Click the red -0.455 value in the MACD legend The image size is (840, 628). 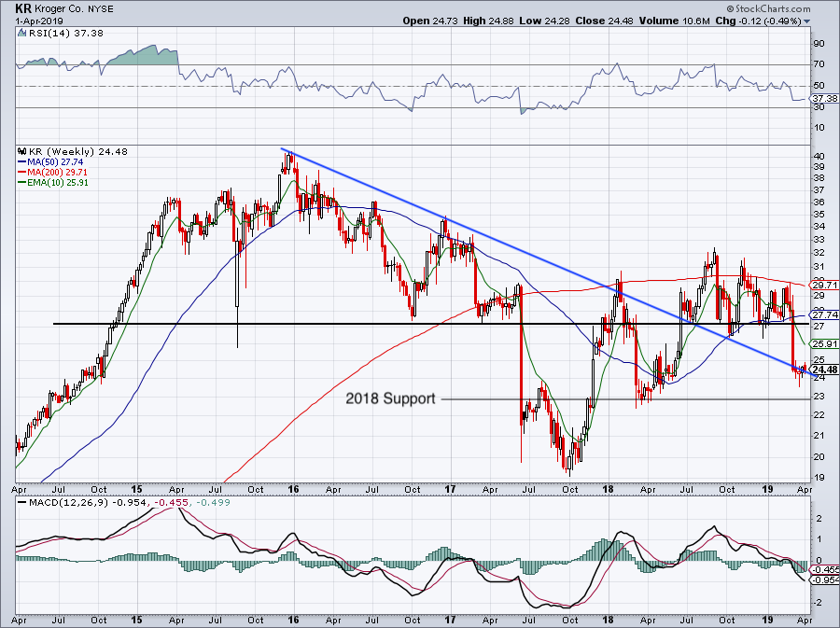(x=173, y=503)
